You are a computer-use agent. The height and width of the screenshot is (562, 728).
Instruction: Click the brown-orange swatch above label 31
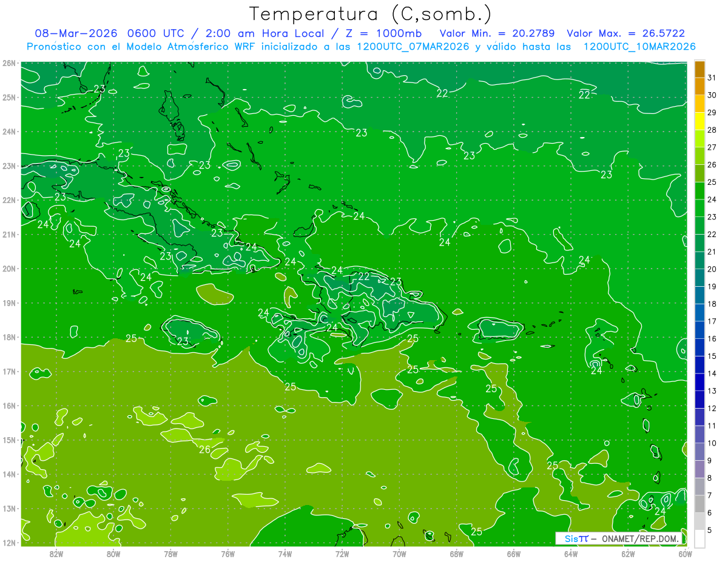[699, 69]
